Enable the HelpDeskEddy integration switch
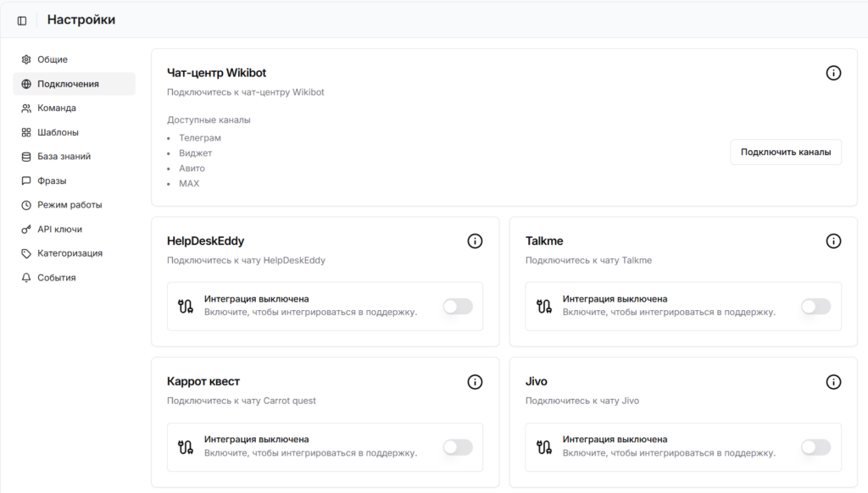The width and height of the screenshot is (868, 493). [x=458, y=306]
